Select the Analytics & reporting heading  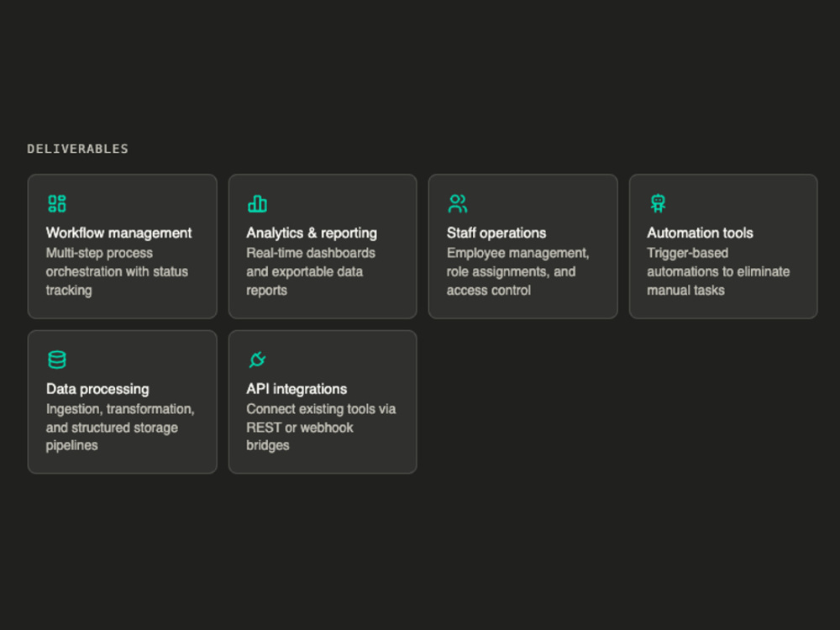click(312, 233)
